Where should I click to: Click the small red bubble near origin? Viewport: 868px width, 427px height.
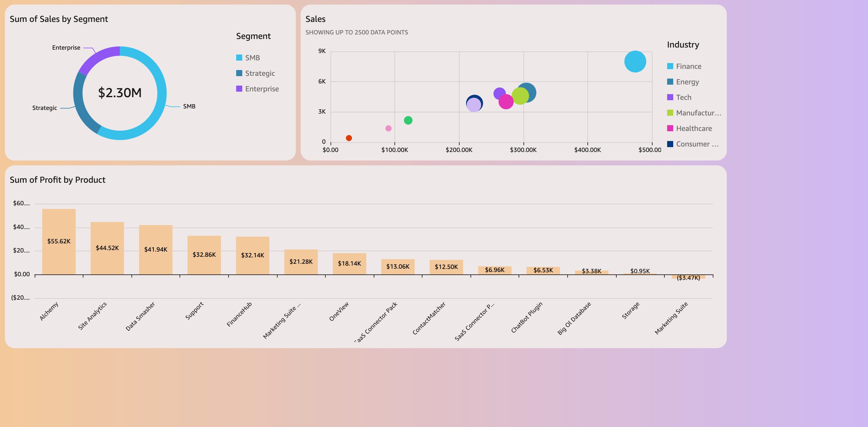click(x=349, y=138)
